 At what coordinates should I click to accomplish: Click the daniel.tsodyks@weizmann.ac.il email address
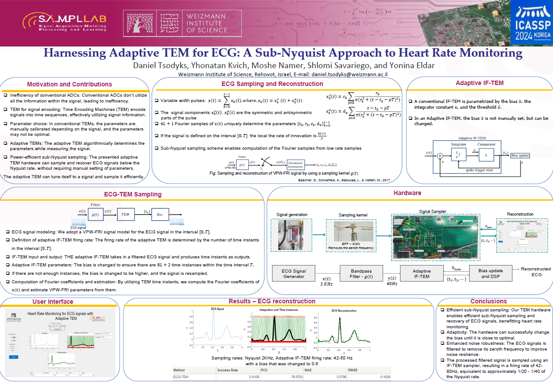(x=349, y=74)
